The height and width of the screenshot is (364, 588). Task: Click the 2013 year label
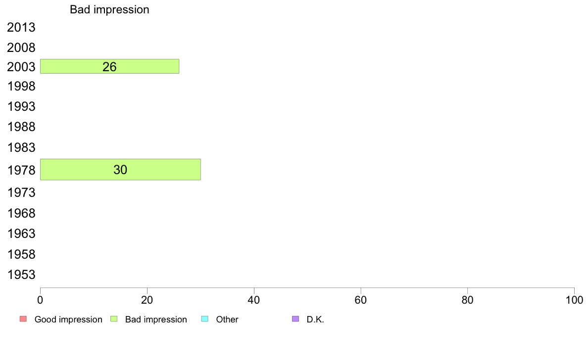pyautogui.click(x=21, y=28)
